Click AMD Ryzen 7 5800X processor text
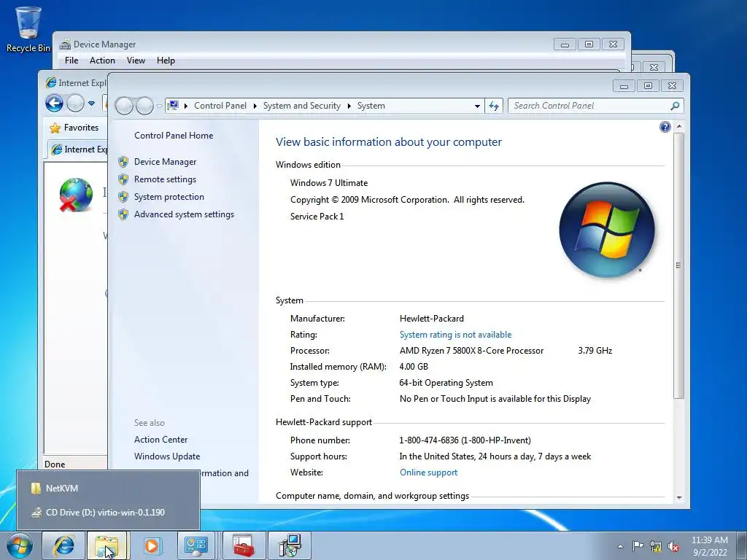The image size is (747, 560). click(471, 351)
